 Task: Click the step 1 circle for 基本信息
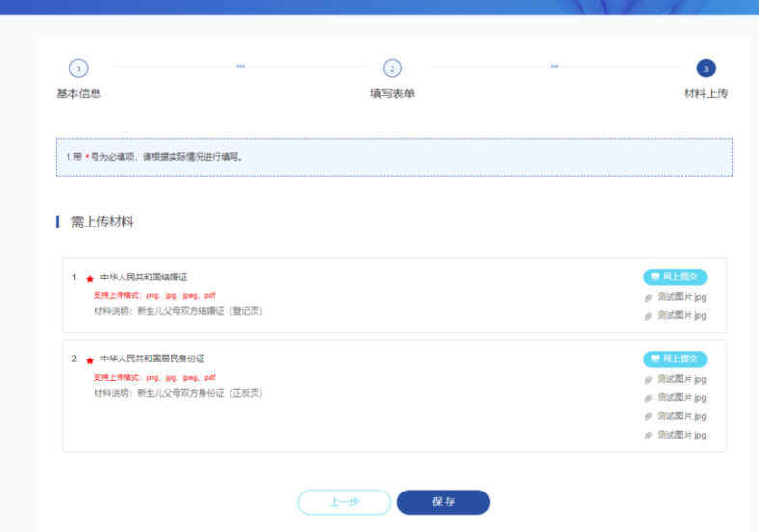pos(78,68)
